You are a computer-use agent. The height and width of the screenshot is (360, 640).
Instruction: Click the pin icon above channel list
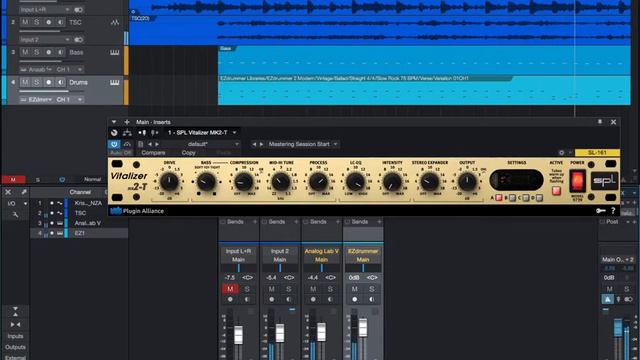click(23, 192)
